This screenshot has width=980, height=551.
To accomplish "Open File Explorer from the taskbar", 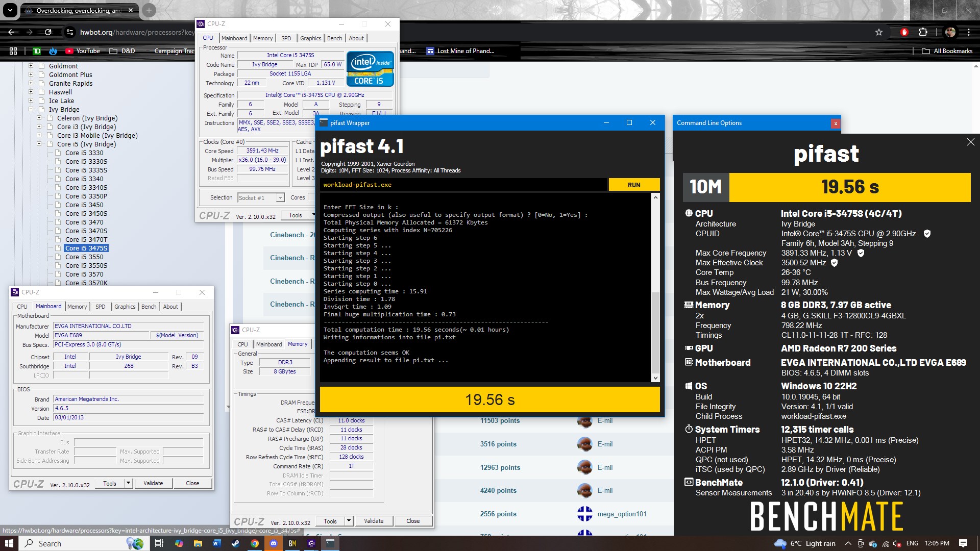I will pos(198,543).
